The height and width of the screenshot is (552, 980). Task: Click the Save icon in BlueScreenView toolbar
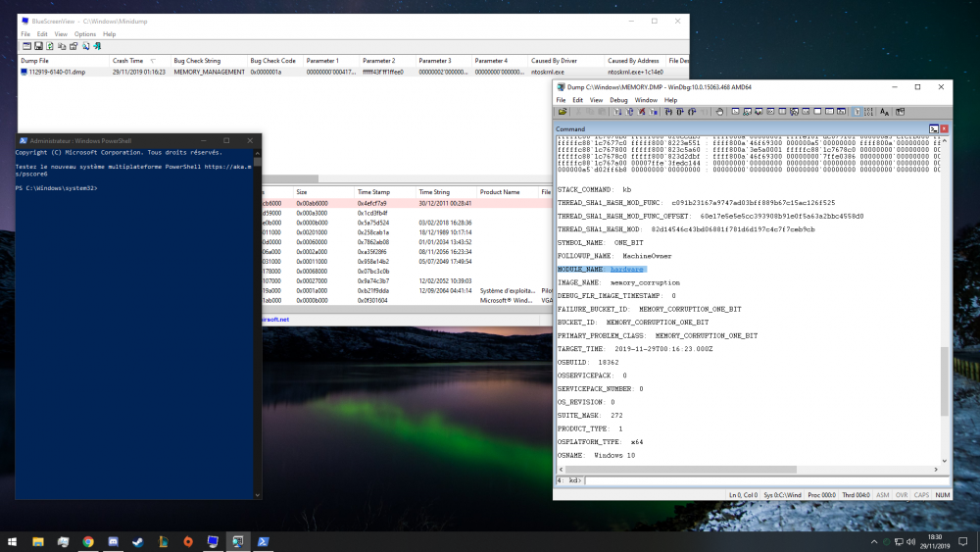[x=38, y=46]
